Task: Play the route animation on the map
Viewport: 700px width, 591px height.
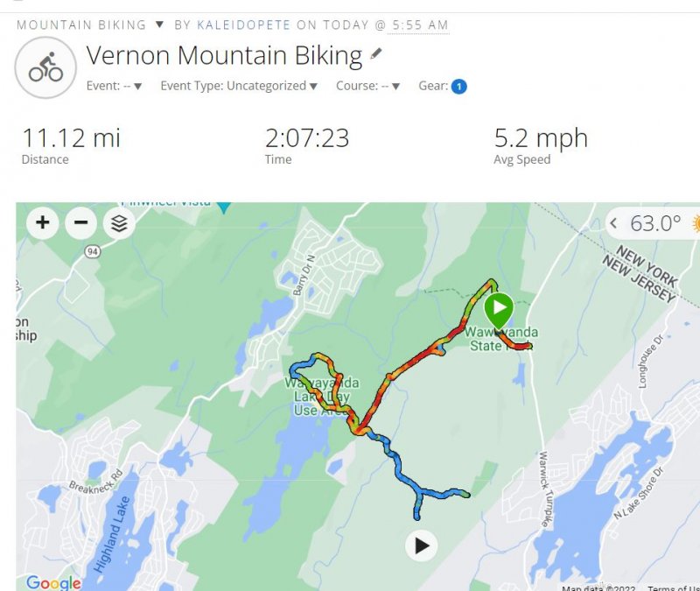Action: click(x=422, y=545)
